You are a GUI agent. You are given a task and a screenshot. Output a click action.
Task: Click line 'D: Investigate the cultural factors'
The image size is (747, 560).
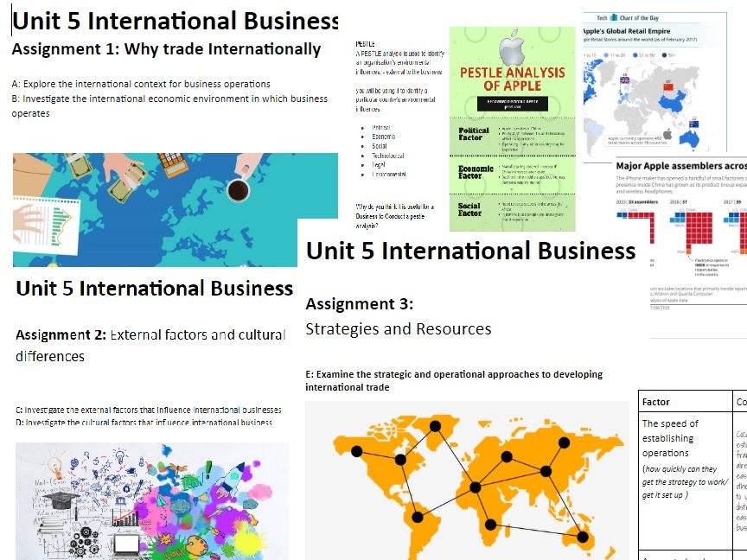[144, 423]
